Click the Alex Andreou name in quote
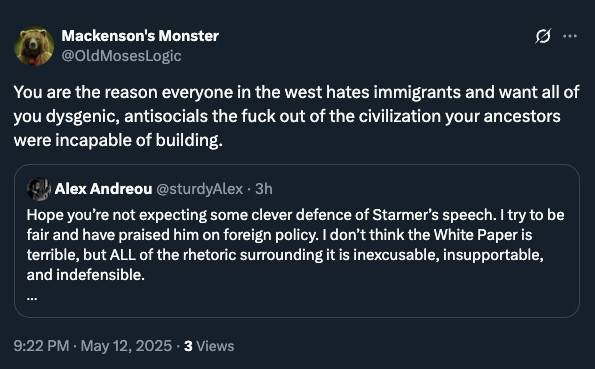The image size is (595, 369). [103, 189]
